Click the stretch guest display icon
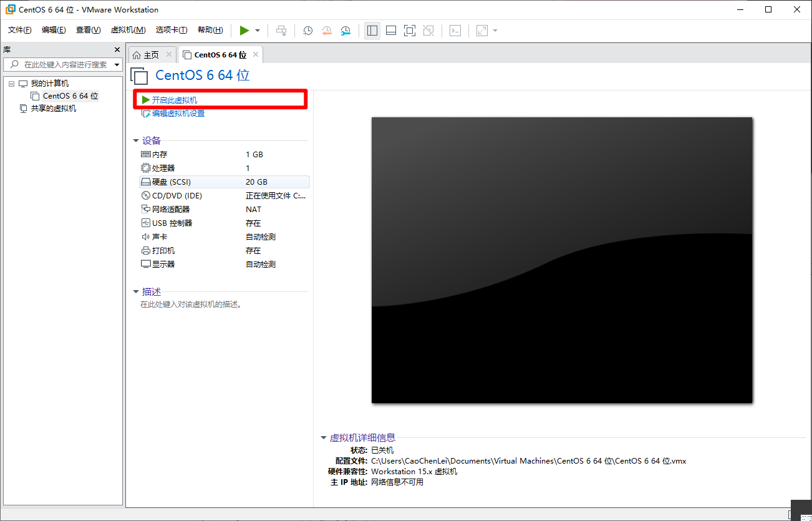 coord(482,31)
